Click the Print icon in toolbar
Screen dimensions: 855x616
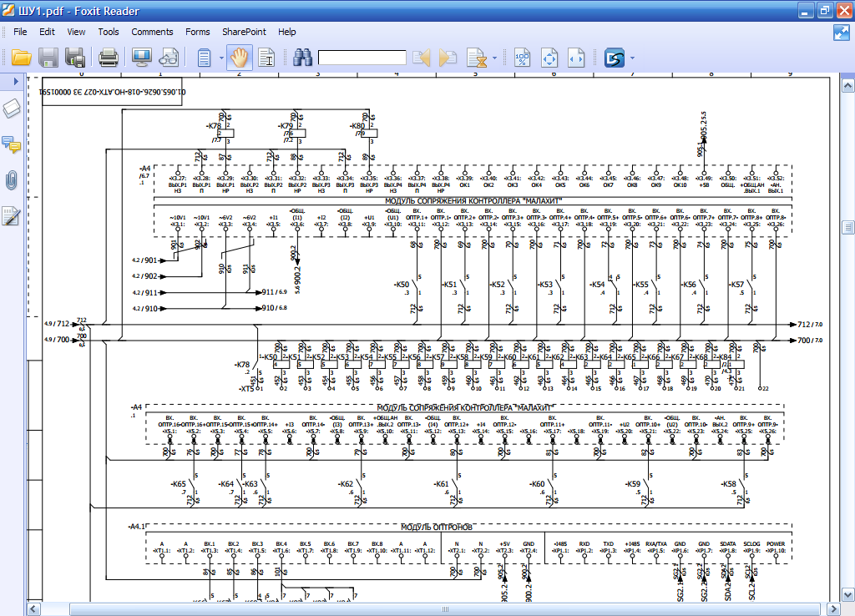pyautogui.click(x=108, y=58)
